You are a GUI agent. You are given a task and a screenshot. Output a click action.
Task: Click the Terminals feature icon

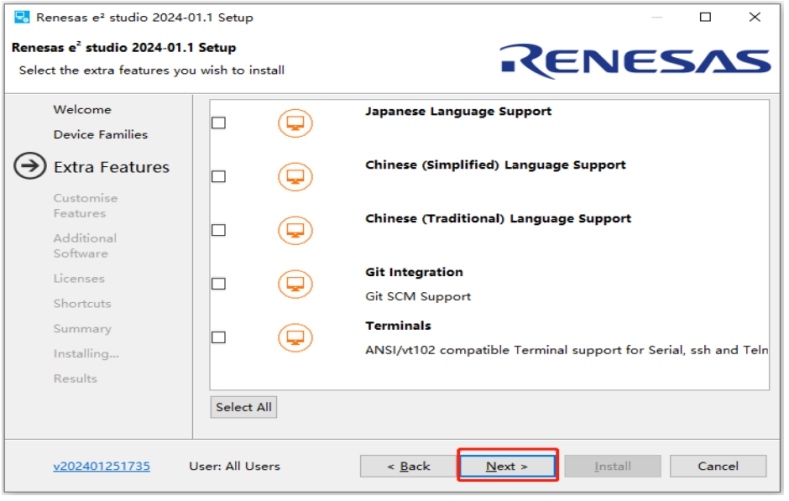click(295, 337)
